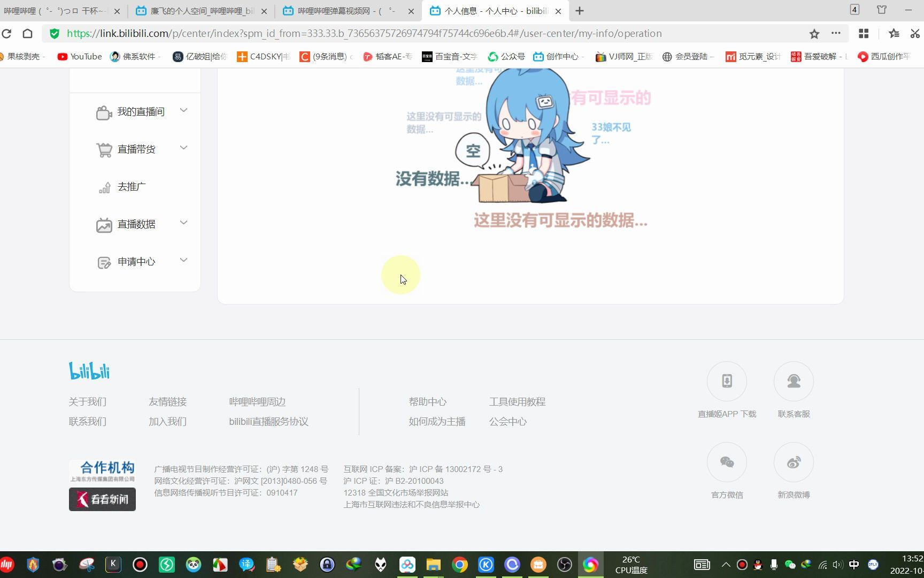Open the browser extensions grid icon
The width and height of the screenshot is (924, 578).
(x=863, y=33)
